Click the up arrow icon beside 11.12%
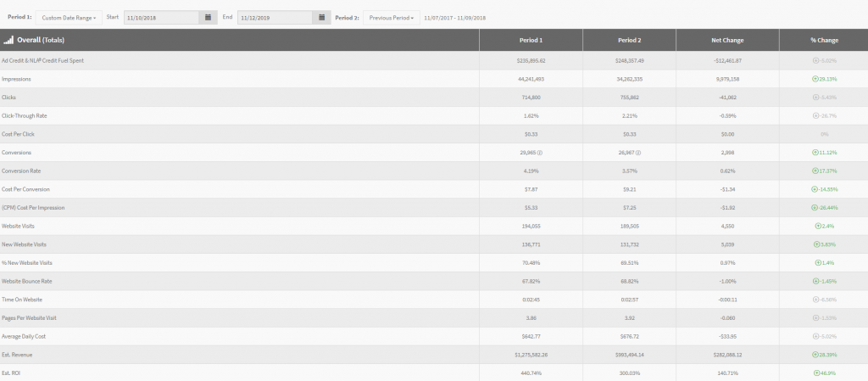The width and height of the screenshot is (868, 381). pyautogui.click(x=815, y=152)
